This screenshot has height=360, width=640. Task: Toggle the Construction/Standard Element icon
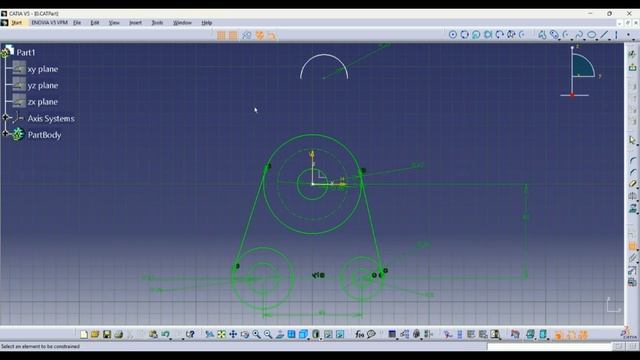(x=247, y=36)
